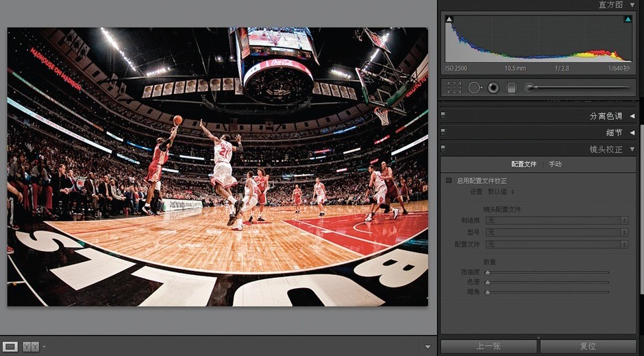Screen dimensions: 644x356
Task: Switch to the 配置文件 tab
Action: 523,164
